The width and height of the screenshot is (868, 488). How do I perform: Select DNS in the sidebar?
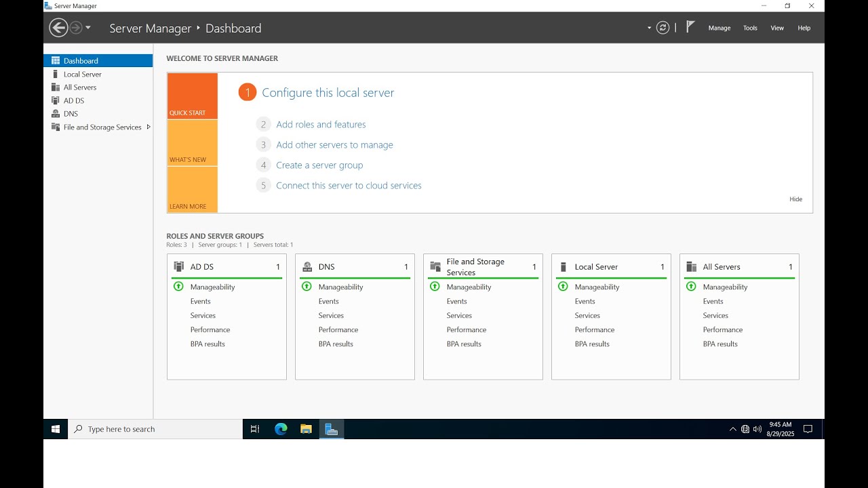pyautogui.click(x=98, y=114)
